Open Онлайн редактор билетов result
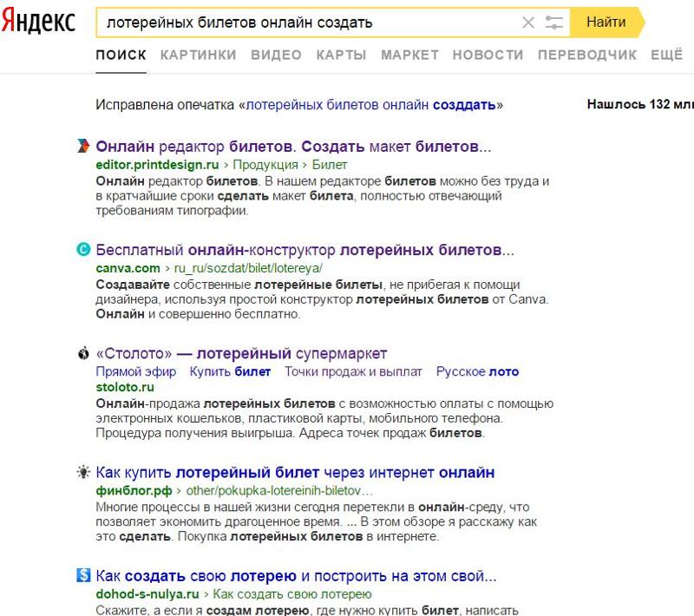The height and width of the screenshot is (616, 694). [x=293, y=147]
